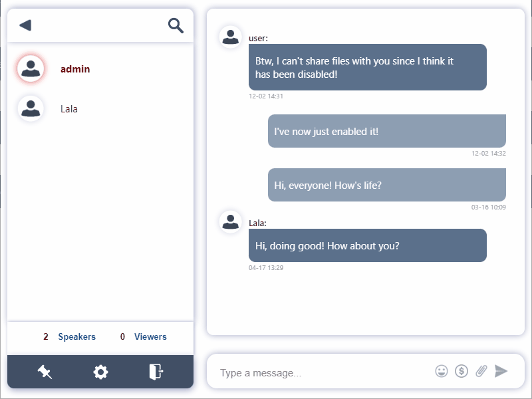Click the user avatar beside first message
532x399 pixels.
231,37
